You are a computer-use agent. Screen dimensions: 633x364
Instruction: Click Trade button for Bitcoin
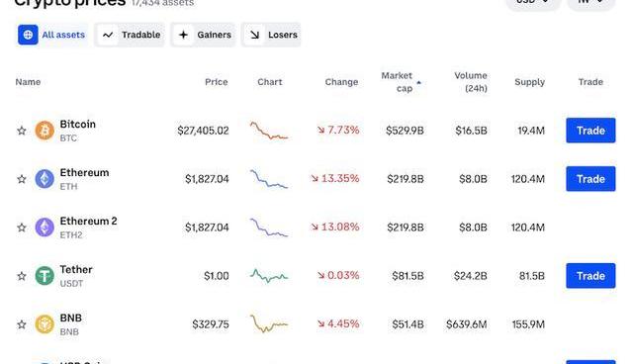point(590,131)
